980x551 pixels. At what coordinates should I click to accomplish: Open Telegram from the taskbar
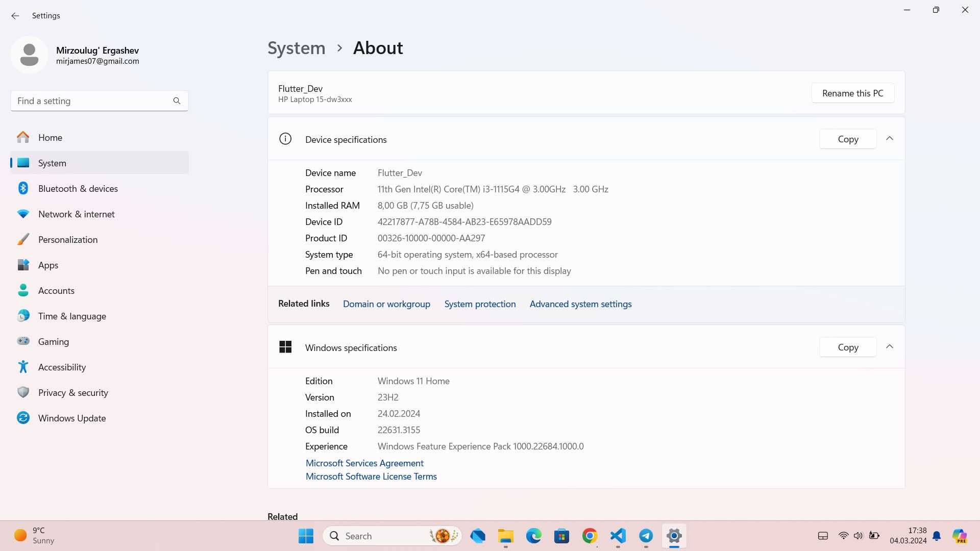tap(646, 536)
